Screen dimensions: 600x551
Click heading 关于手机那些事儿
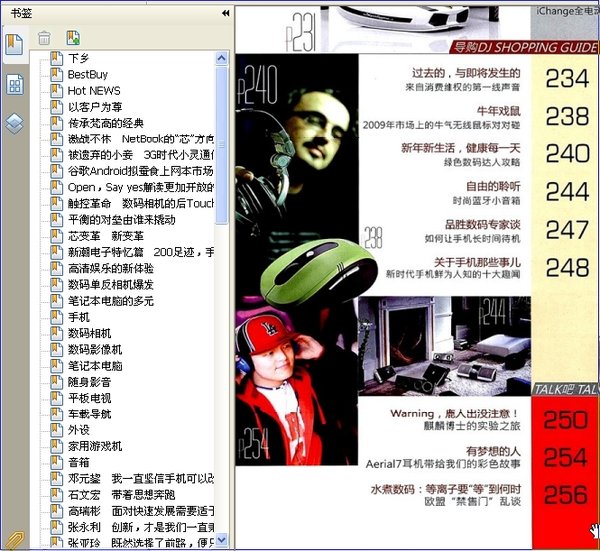477,262
